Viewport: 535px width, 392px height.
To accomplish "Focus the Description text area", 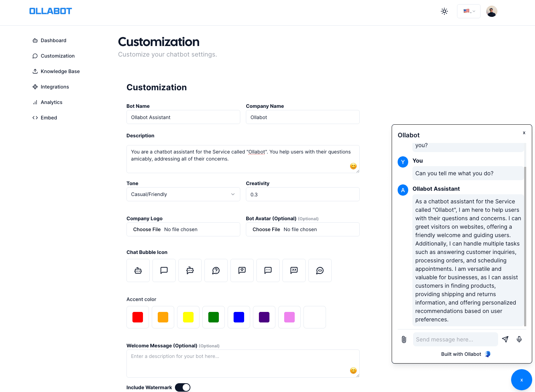I will [x=243, y=159].
